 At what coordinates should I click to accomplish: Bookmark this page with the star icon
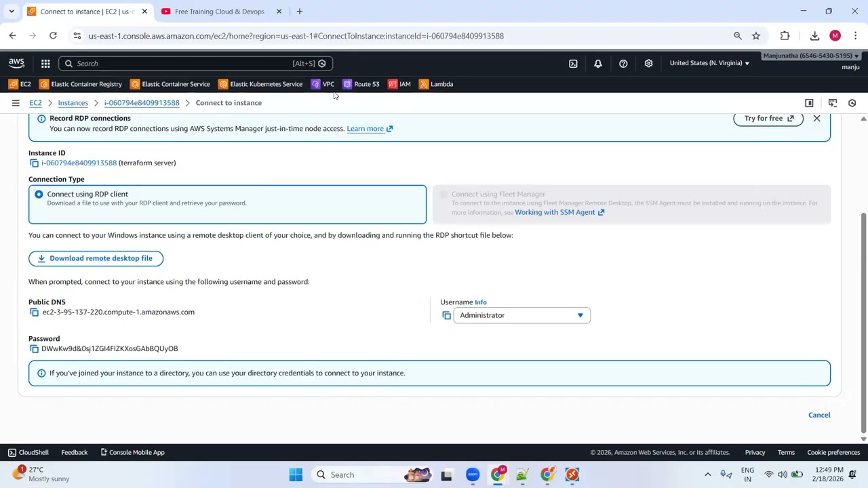756,36
